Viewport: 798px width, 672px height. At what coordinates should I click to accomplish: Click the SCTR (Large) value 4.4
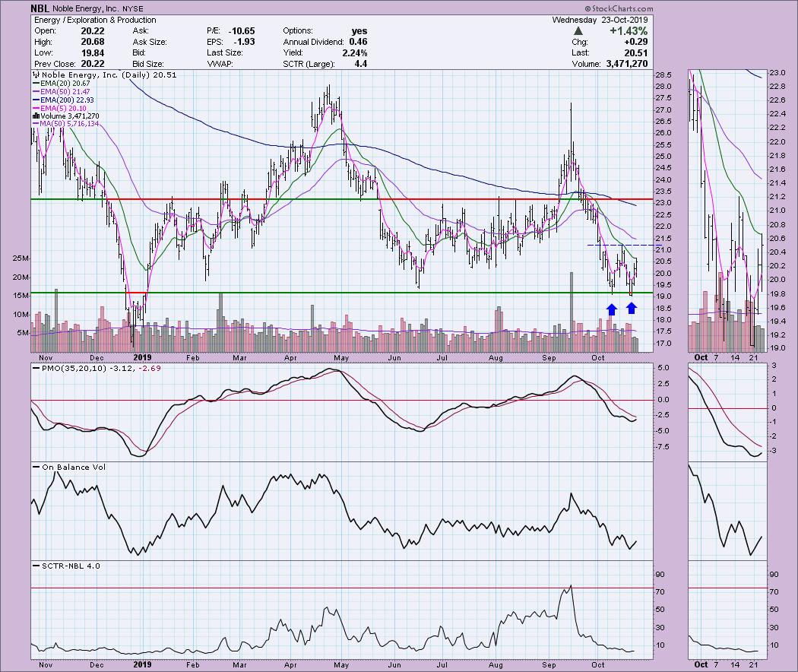click(x=361, y=64)
